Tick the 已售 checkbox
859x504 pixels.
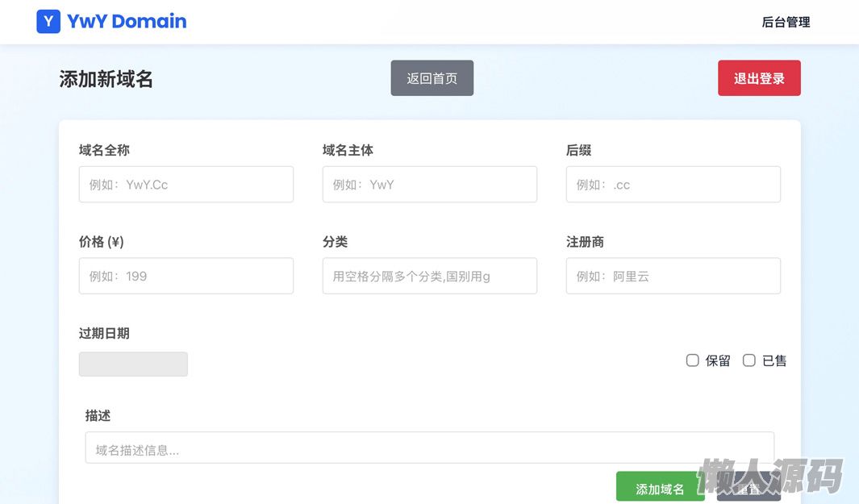tap(749, 360)
